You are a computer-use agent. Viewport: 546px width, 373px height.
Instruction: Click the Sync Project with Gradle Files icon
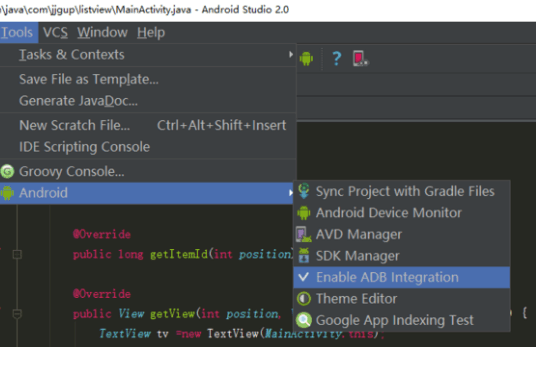point(304,191)
